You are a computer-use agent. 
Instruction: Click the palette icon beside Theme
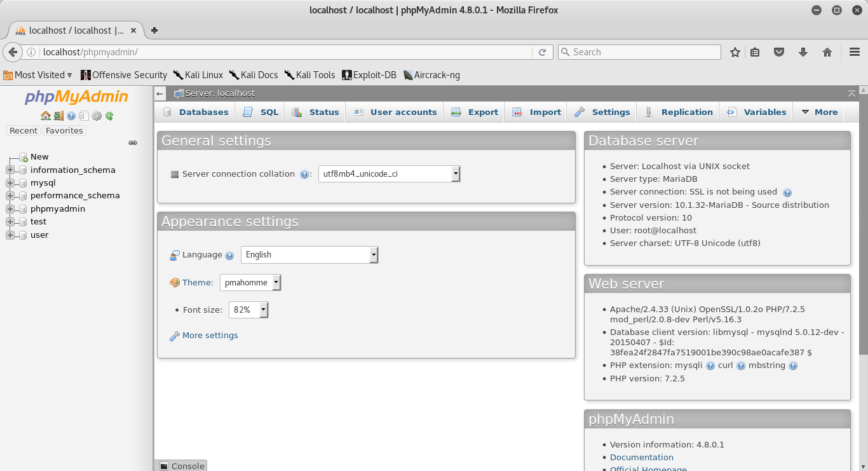(x=175, y=283)
